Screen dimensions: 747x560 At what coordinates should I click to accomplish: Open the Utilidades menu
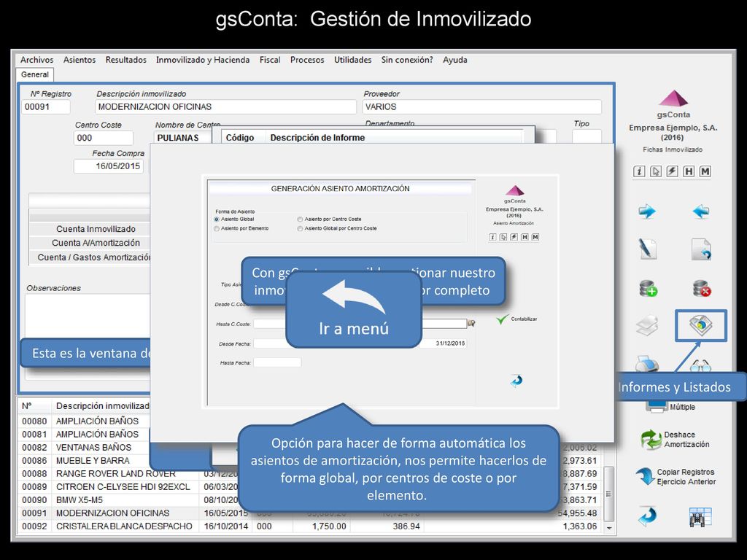click(x=352, y=60)
